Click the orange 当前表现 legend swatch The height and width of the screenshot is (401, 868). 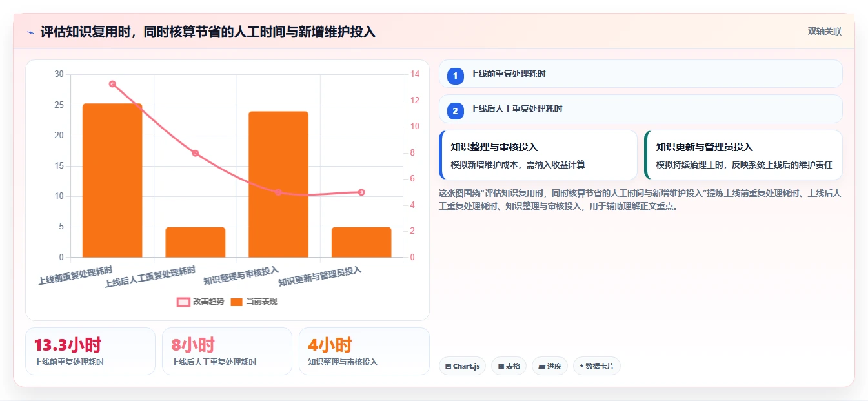237,302
